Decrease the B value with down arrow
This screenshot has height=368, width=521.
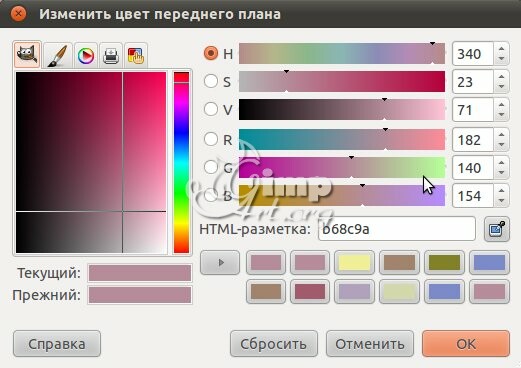point(501,201)
